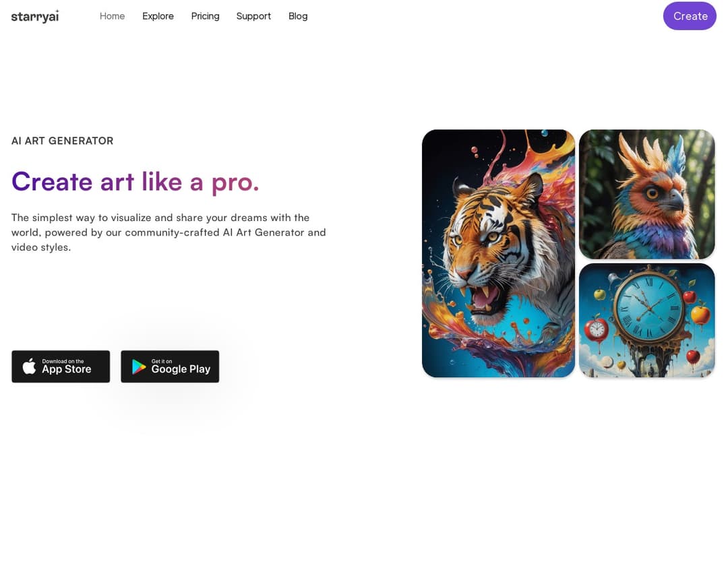Visit the Blog link
Viewport: 728px width, 582px height.
pos(298,16)
